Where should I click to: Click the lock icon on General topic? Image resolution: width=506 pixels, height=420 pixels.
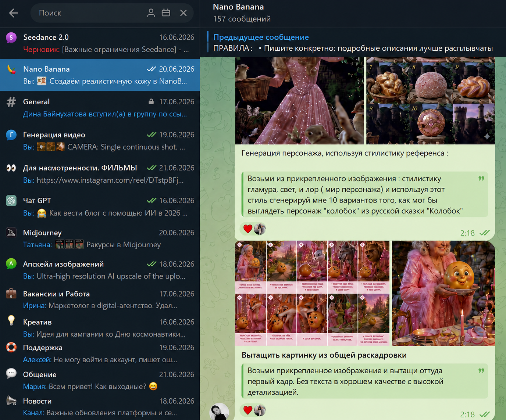click(151, 101)
